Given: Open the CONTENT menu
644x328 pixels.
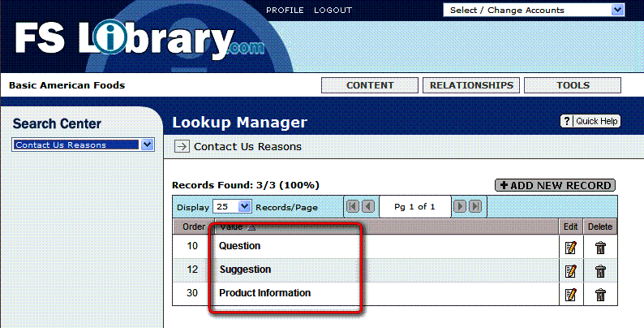Looking at the screenshot, I should coord(370,85).
